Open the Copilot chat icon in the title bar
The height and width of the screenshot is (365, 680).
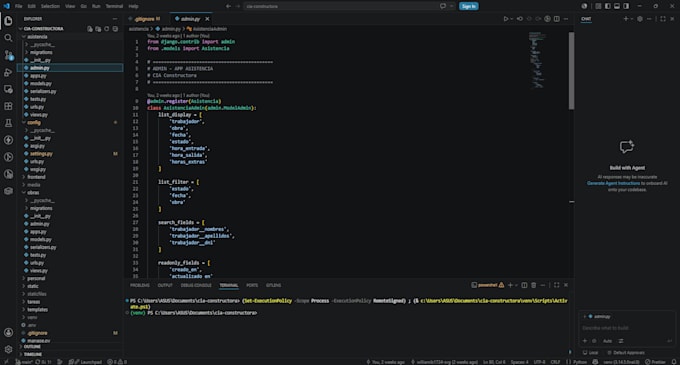[443, 6]
